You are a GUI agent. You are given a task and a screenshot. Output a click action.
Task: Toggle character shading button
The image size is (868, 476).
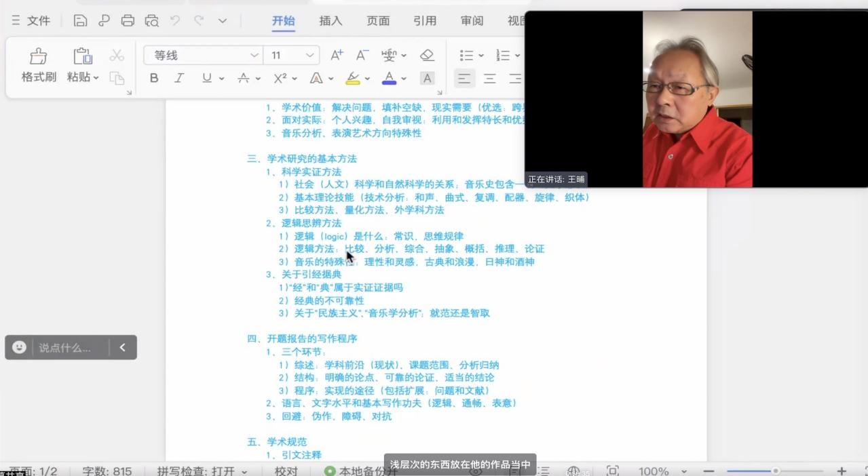pyautogui.click(x=427, y=78)
